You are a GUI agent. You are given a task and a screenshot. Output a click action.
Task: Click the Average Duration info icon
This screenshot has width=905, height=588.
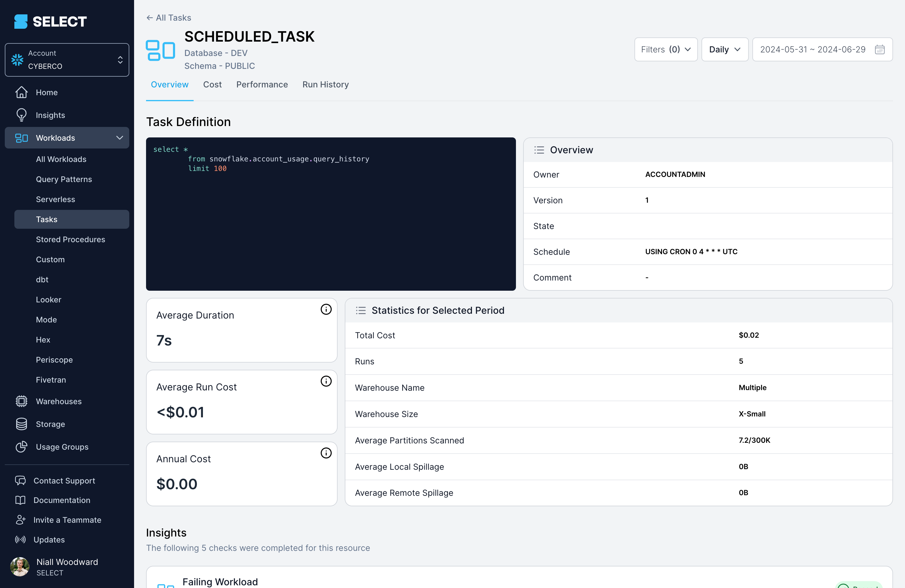[325, 310]
